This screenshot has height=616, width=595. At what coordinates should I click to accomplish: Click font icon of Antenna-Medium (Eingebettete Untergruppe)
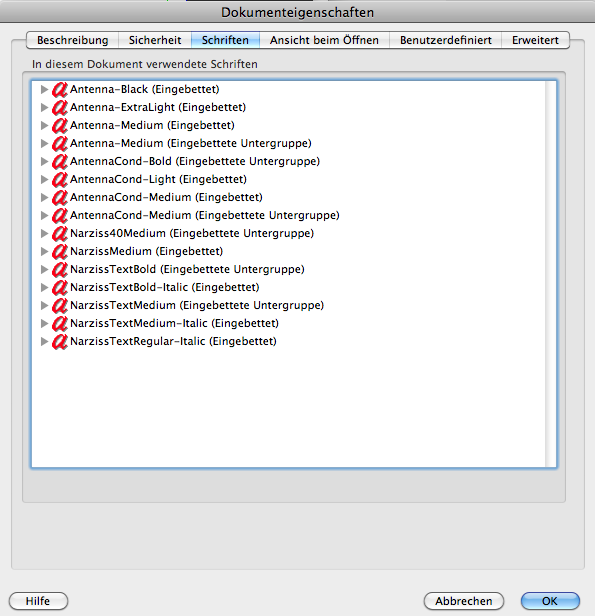point(60,144)
